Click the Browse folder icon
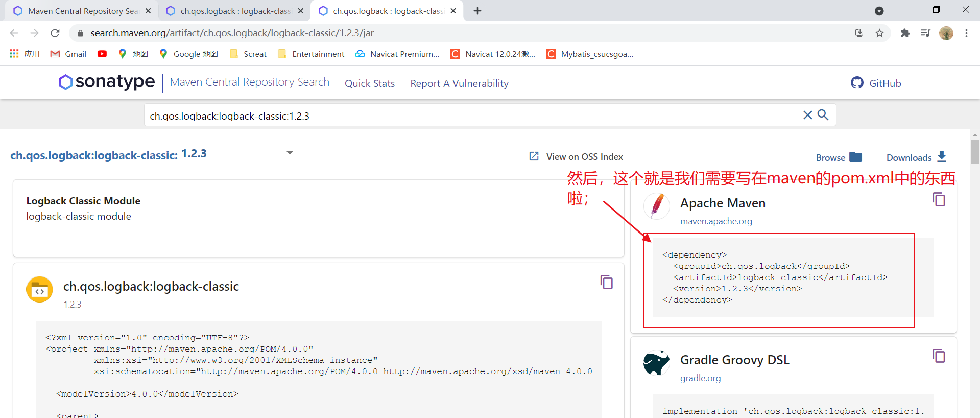Image resolution: width=980 pixels, height=418 pixels. [x=856, y=157]
